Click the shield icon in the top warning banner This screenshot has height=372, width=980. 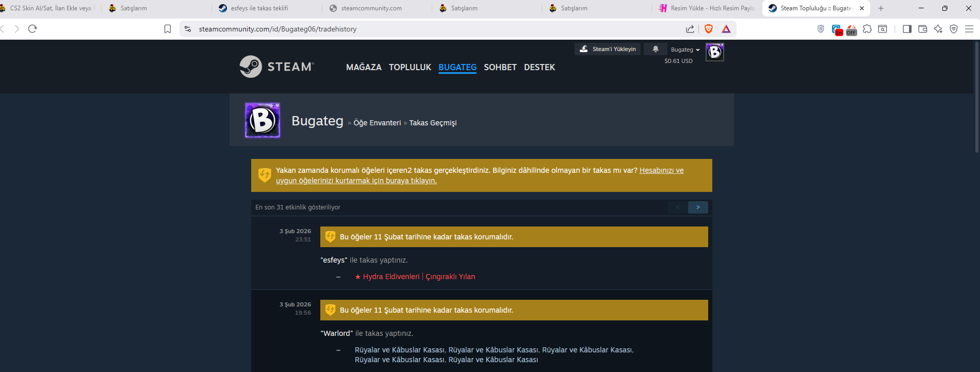265,175
